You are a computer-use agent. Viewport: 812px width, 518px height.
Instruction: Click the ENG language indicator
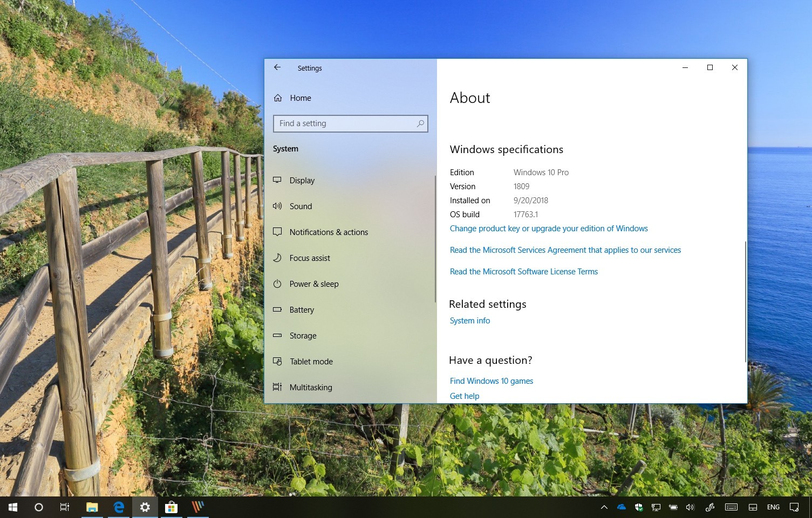(773, 507)
